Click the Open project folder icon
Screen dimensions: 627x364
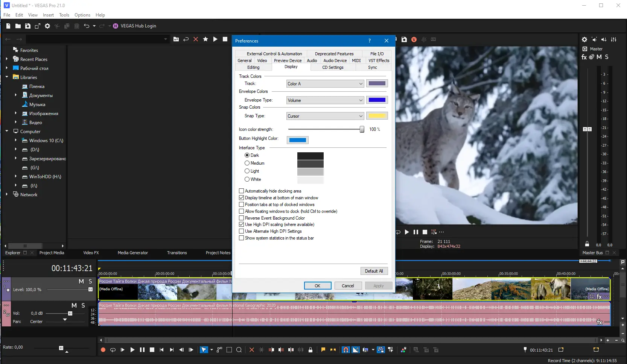tap(18, 26)
